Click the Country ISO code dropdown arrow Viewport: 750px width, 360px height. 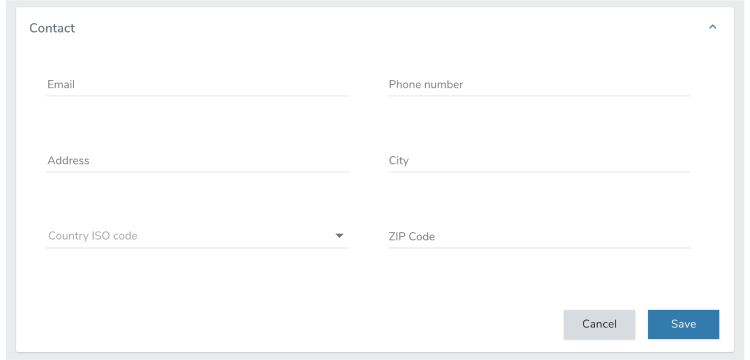(339, 236)
